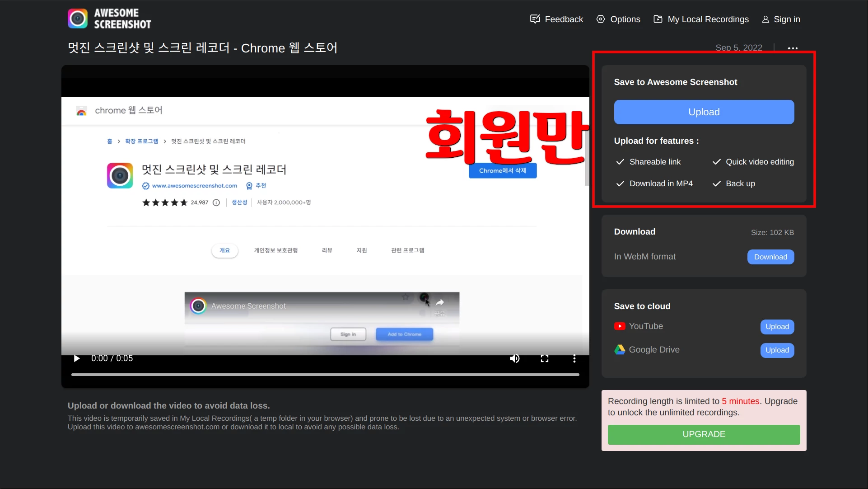Download the video in WebM format
Screen dimensions: 868x489
tap(770, 257)
